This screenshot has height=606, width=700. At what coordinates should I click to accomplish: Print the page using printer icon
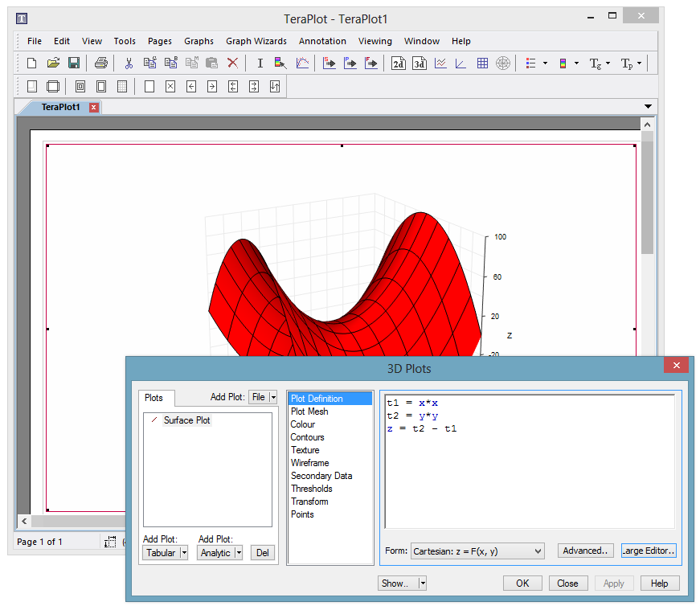pos(101,63)
